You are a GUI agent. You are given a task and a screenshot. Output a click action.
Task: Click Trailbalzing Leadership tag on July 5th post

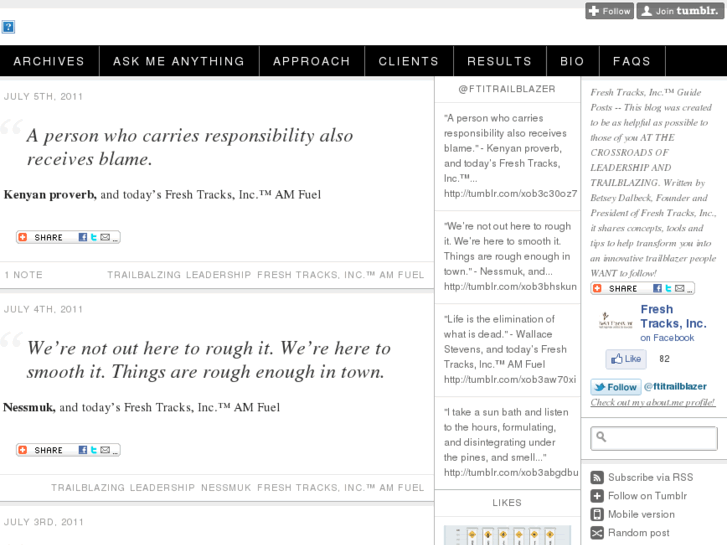click(x=179, y=275)
